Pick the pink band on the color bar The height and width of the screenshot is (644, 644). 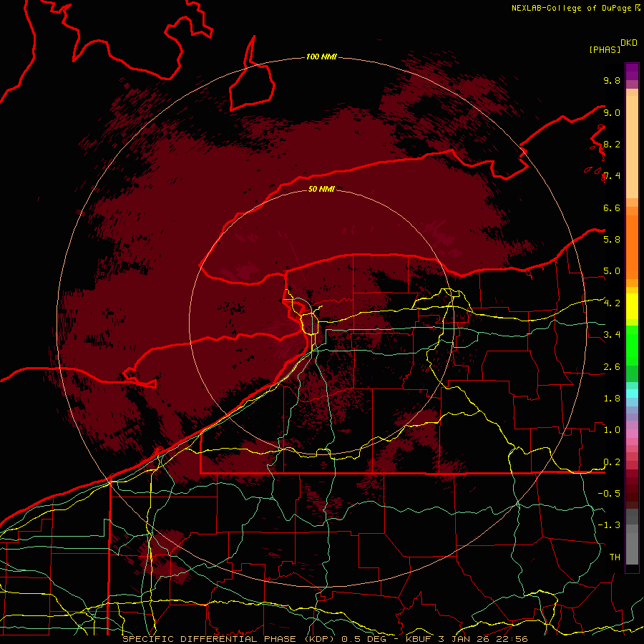[x=632, y=434]
